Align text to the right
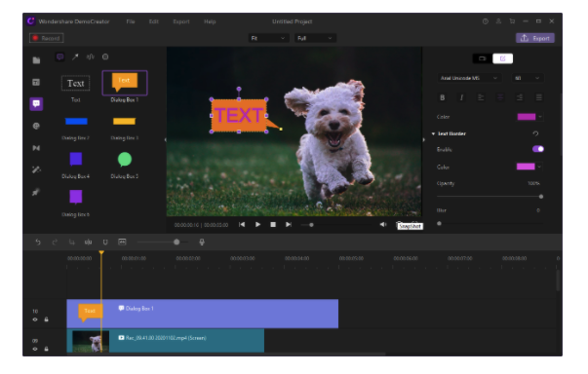The image size is (588, 374). 520,97
